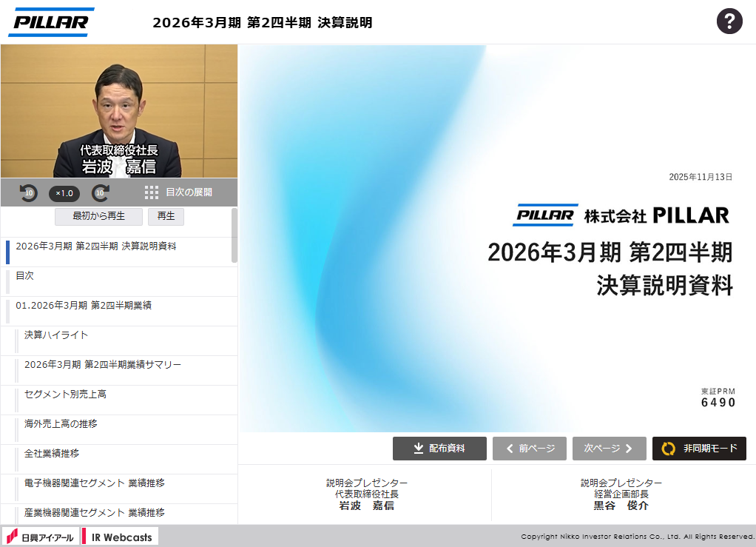The image size is (756, 547).
Task: Expand the table of contents (目次の展開)
Action: click(178, 192)
